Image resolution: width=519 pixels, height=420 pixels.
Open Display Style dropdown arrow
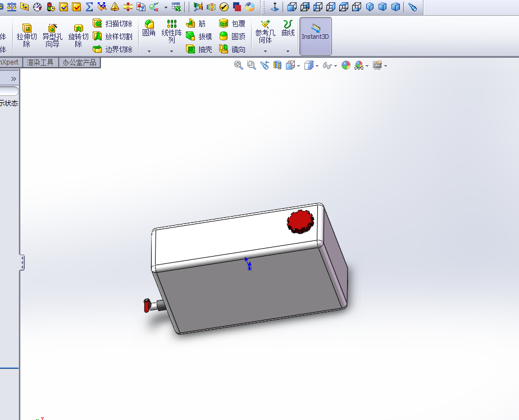[317, 66]
